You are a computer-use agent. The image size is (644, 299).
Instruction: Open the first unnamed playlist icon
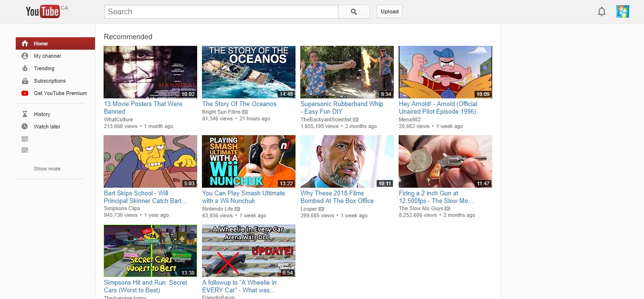25,139
